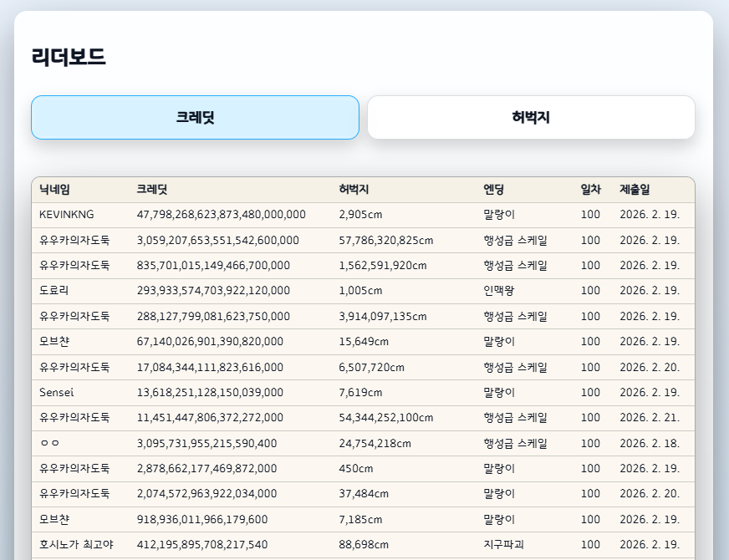Click the 37,484cm thigh value
The width and height of the screenshot is (729, 560).
tap(364, 493)
